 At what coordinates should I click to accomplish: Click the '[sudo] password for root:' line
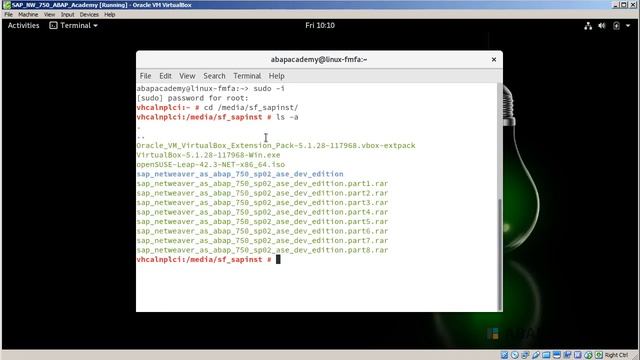192,98
